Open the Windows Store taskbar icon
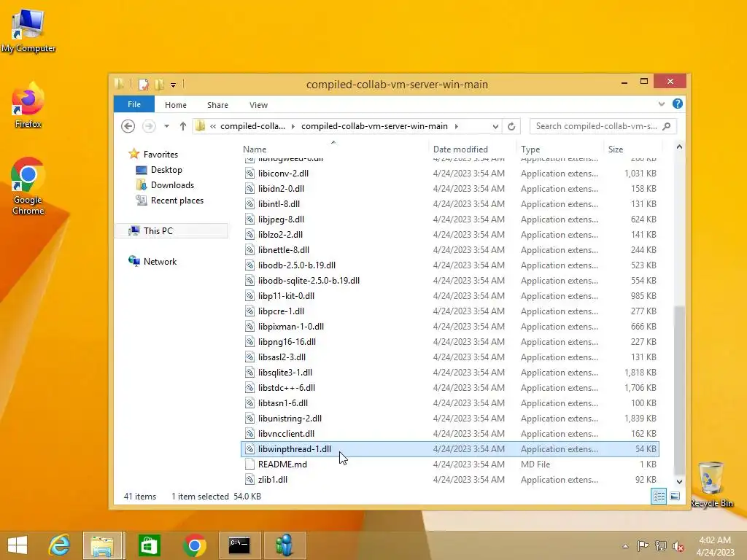 pos(149,545)
